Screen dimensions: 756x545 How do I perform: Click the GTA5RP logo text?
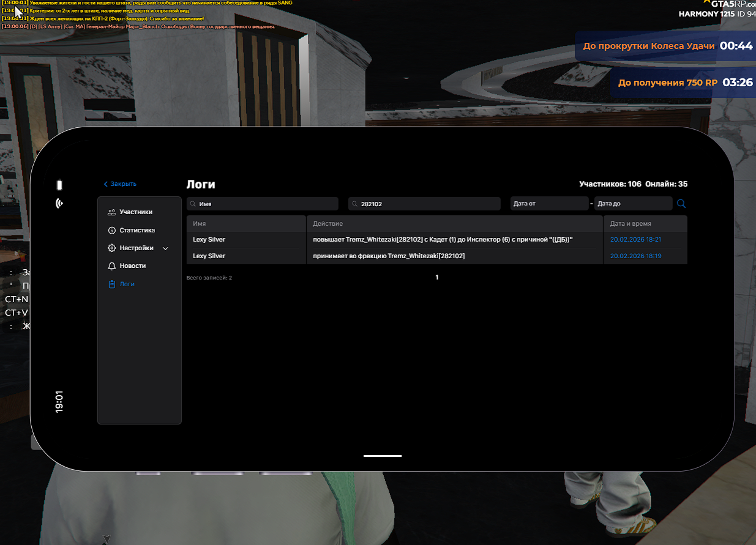click(732, 4)
